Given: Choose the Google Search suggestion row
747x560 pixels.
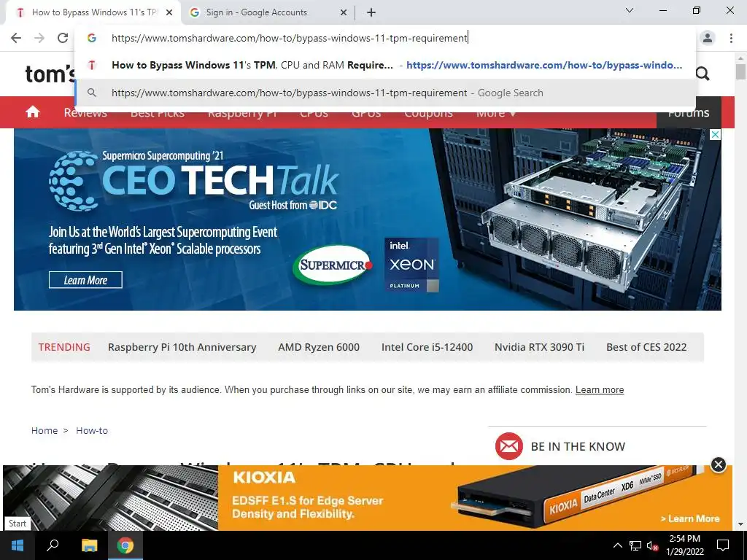Looking at the screenshot, I should click(x=385, y=93).
